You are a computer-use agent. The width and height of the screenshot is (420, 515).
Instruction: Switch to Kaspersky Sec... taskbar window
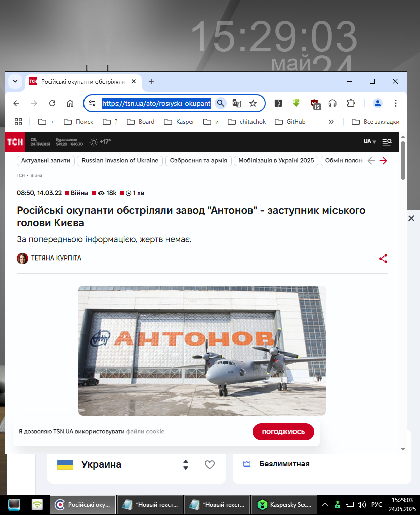point(284,505)
